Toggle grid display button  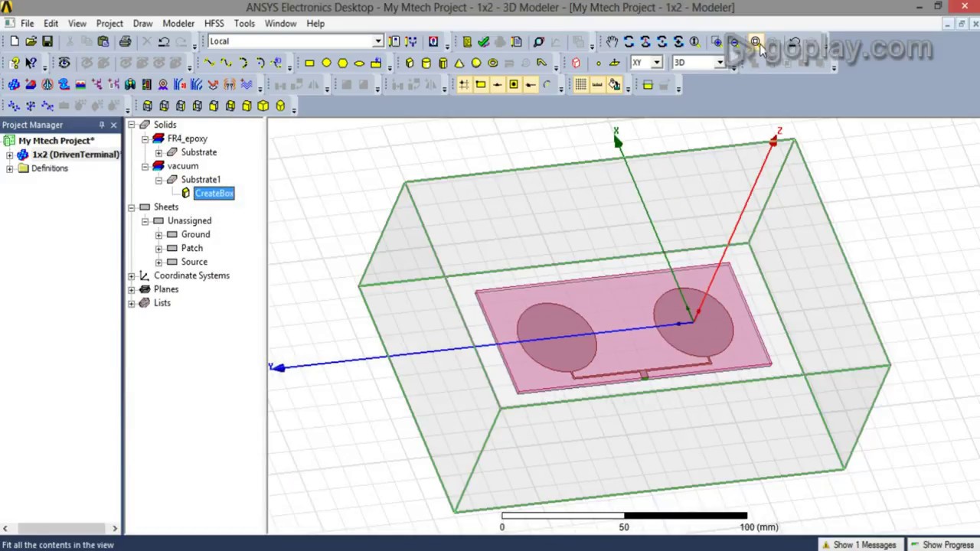[580, 84]
